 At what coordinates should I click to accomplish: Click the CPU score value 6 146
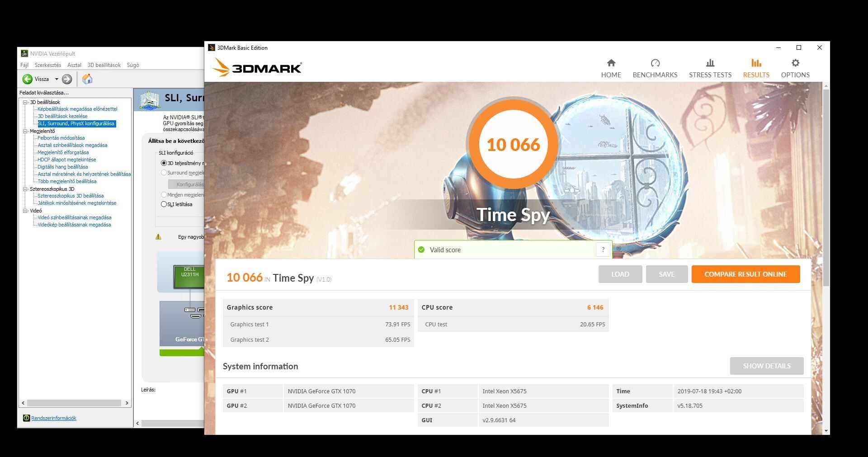[x=595, y=307]
